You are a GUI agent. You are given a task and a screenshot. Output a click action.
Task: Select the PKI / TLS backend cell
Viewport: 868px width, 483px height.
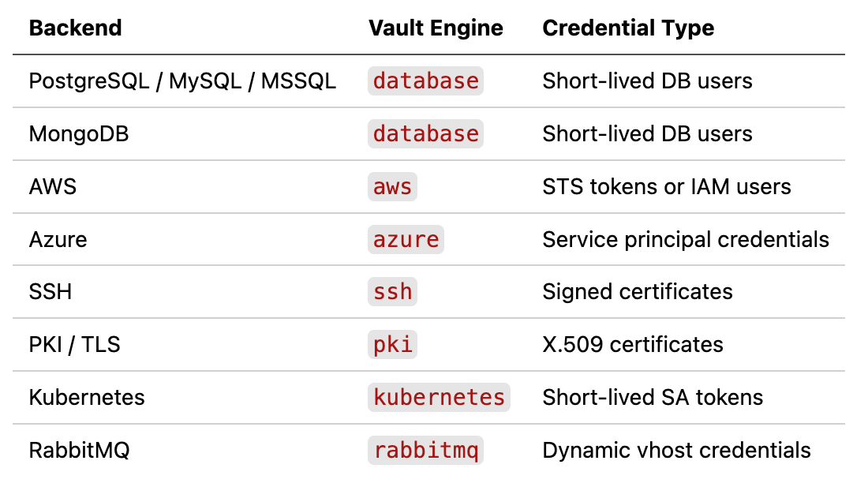pos(74,345)
